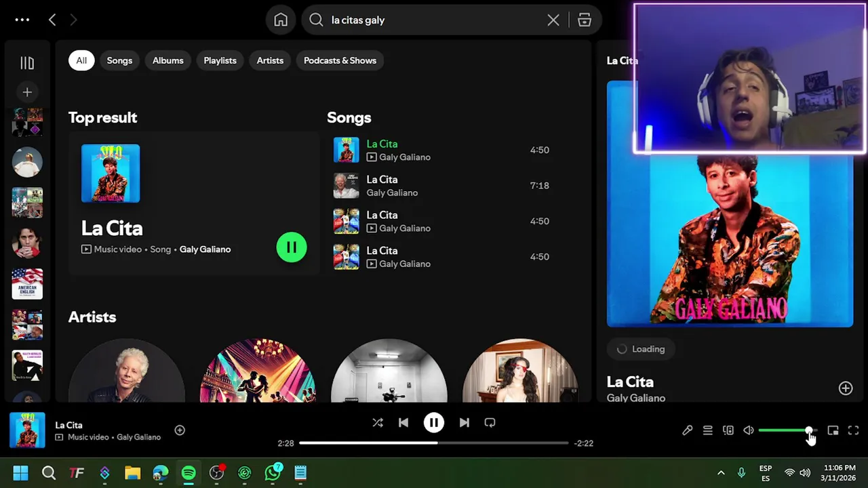Open the Home page icon
Image resolution: width=868 pixels, height=488 pixels.
(281, 20)
